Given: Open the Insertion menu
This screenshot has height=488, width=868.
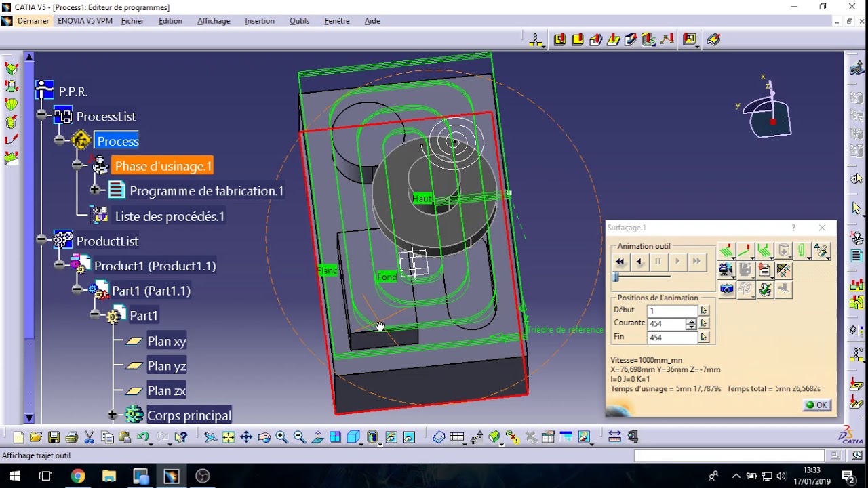Looking at the screenshot, I should coord(260,21).
